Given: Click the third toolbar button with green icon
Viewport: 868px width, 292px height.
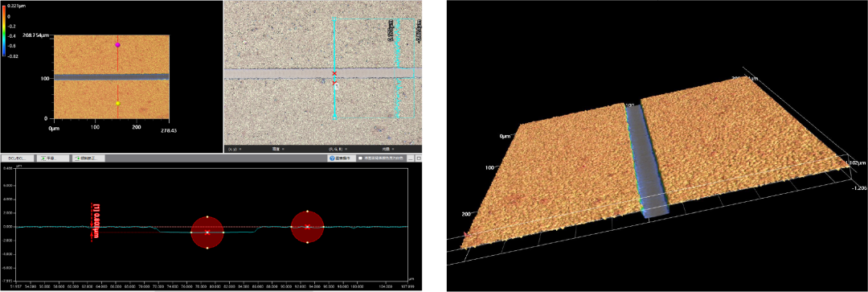Looking at the screenshot, I should pos(88,158).
